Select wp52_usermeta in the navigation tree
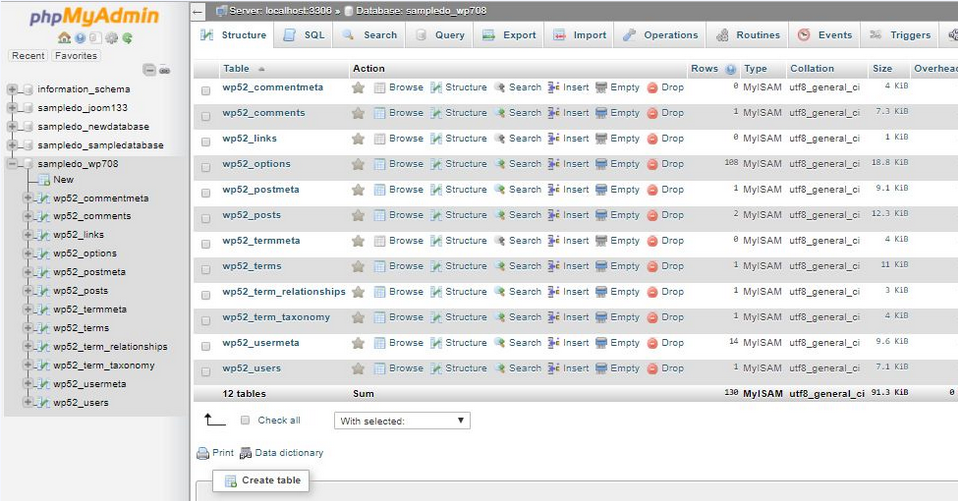Image resolution: width=958 pixels, height=501 pixels. tap(90, 384)
